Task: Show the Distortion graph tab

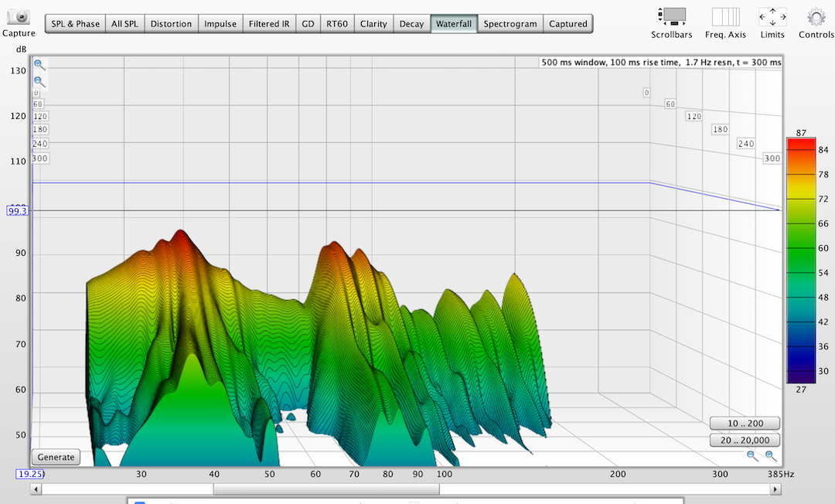Action: (x=171, y=24)
